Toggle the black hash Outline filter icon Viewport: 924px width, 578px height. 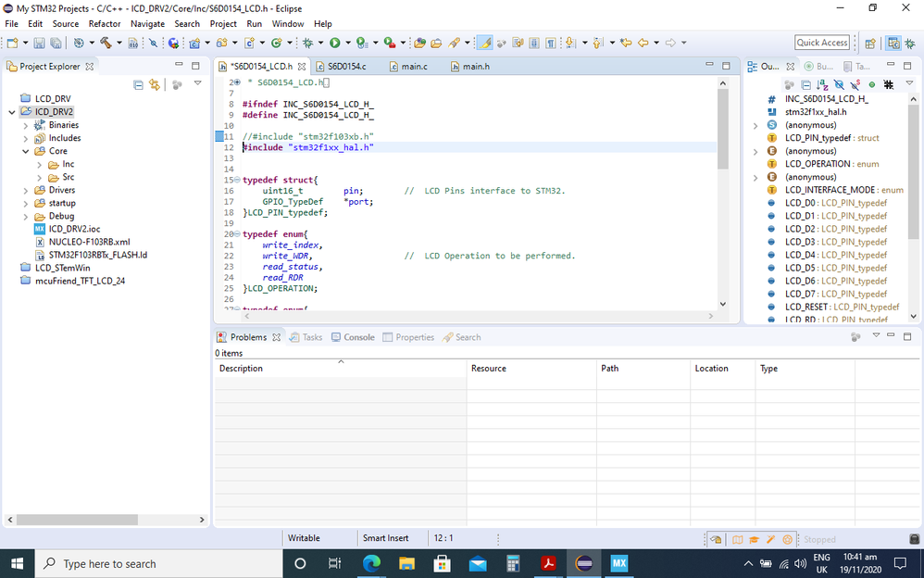pyautogui.click(x=888, y=85)
